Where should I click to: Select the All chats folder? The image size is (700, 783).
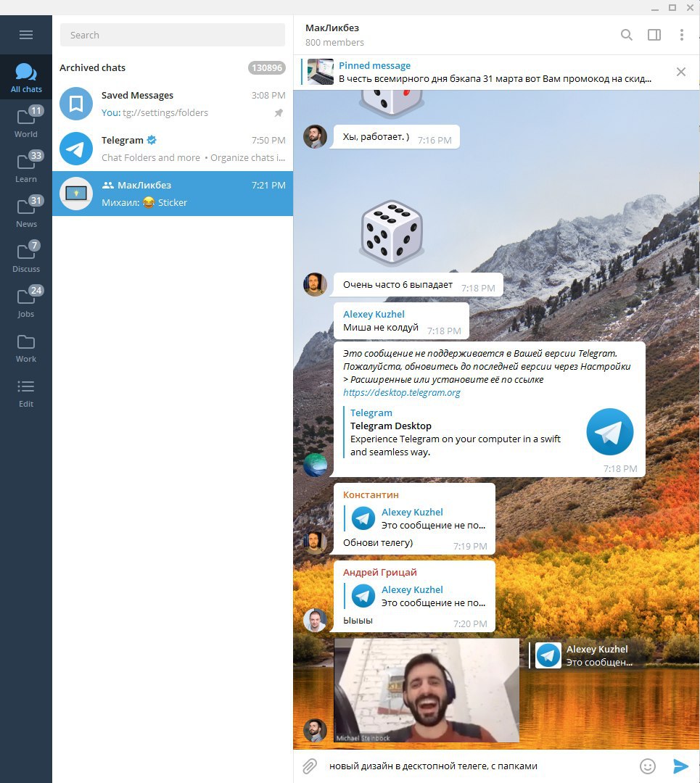[x=26, y=78]
